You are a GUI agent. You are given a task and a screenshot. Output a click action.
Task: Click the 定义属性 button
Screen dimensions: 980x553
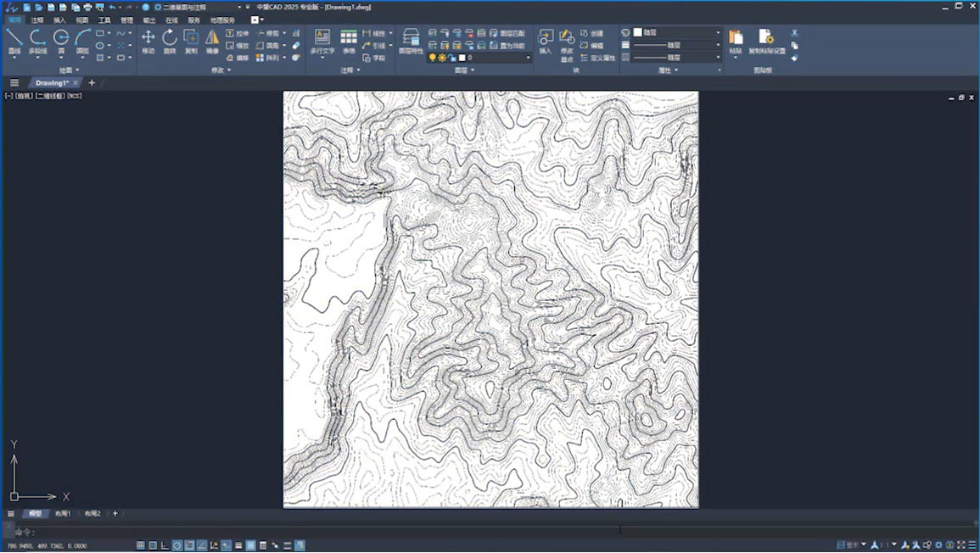tap(598, 58)
